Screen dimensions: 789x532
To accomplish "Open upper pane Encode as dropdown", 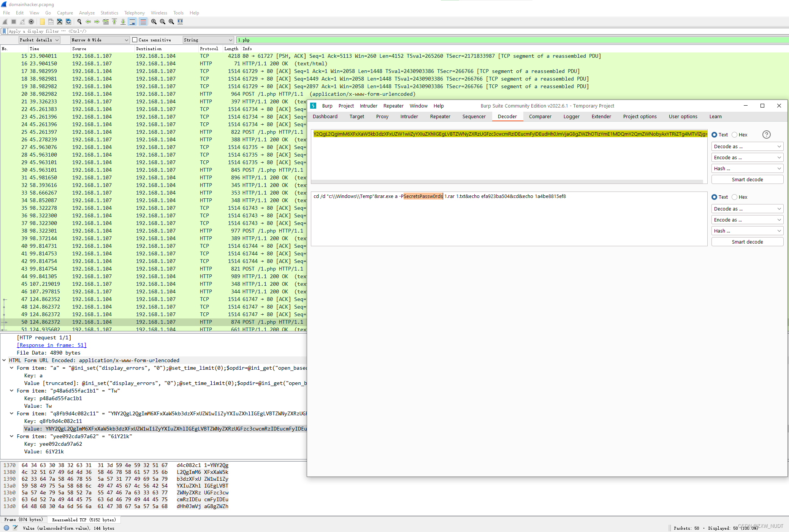I will pyautogui.click(x=747, y=157).
